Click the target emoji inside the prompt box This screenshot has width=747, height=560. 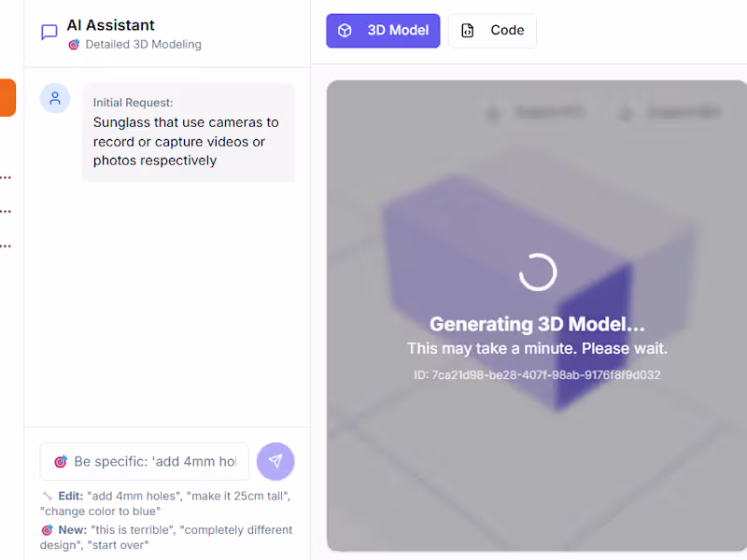pos(61,462)
